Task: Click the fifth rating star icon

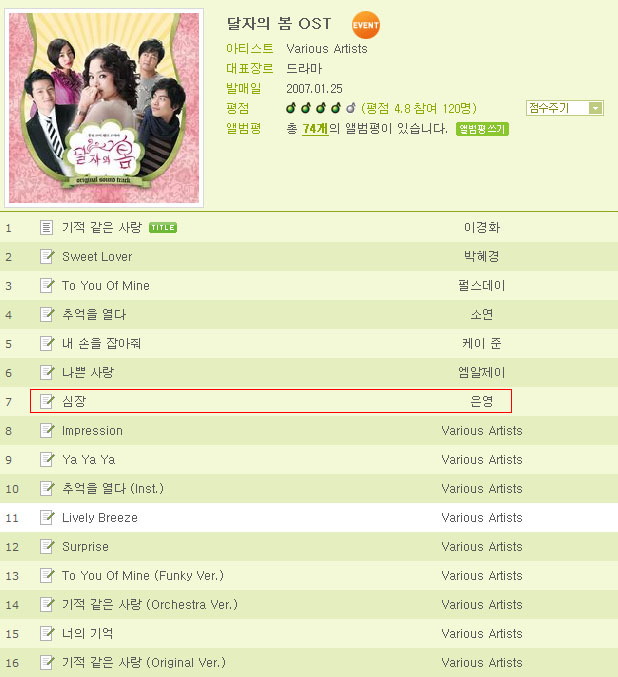Action: (x=351, y=108)
